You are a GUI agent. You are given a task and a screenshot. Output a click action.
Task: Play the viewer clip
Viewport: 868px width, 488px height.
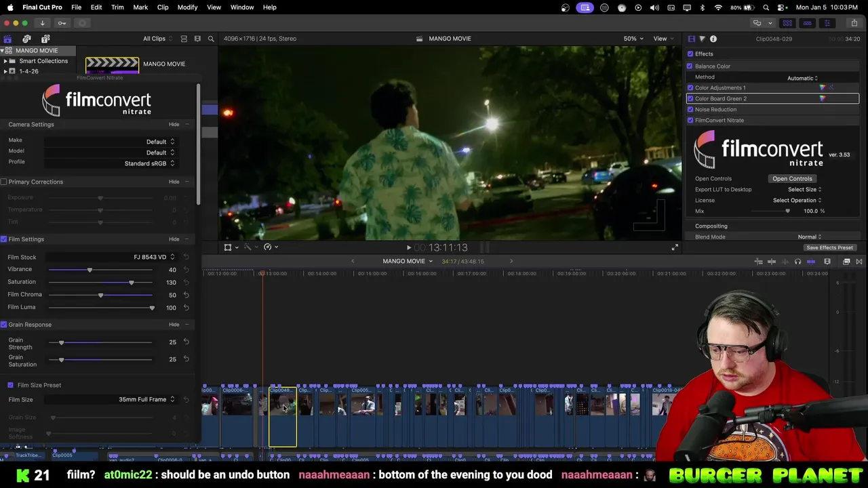(408, 248)
